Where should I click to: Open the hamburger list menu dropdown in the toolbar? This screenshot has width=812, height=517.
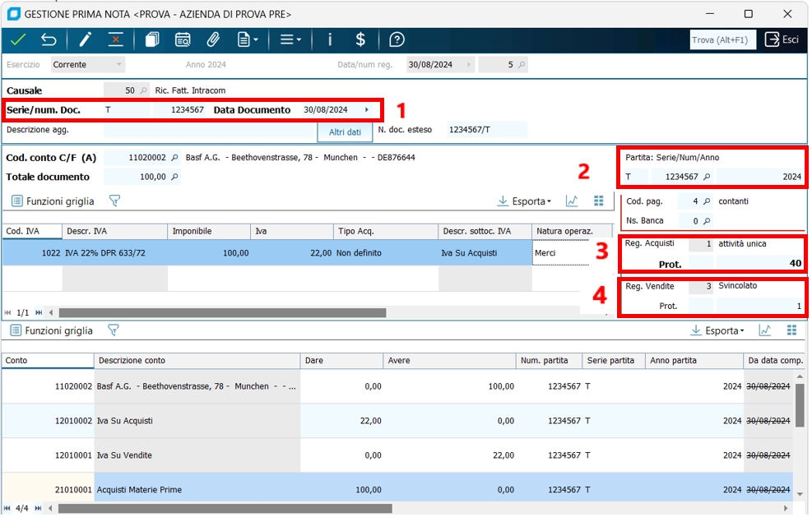click(x=290, y=39)
